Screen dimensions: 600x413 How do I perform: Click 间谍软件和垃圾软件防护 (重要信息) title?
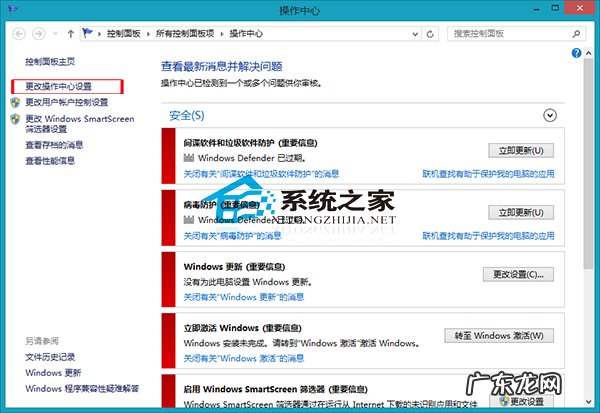pyautogui.click(x=250, y=143)
